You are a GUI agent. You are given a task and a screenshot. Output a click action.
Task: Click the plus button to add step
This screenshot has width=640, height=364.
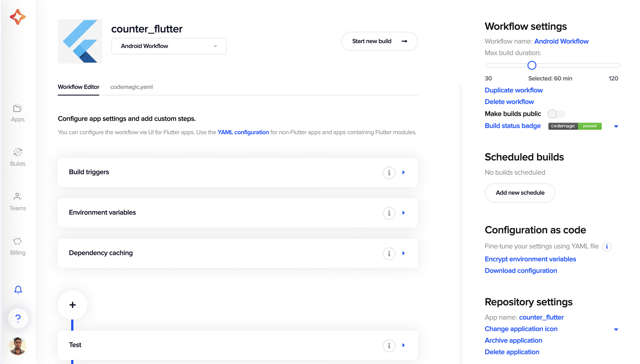(x=72, y=305)
